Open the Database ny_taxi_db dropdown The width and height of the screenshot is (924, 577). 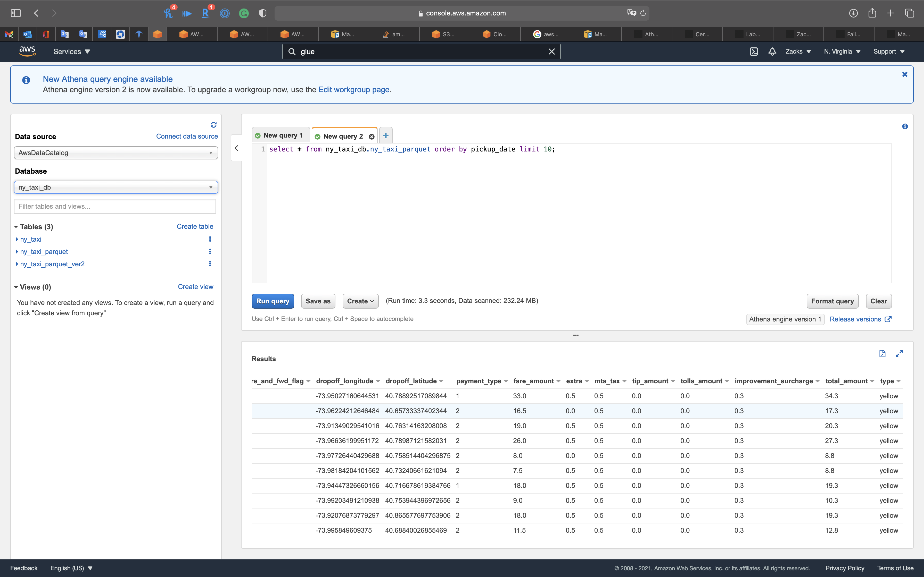[116, 187]
